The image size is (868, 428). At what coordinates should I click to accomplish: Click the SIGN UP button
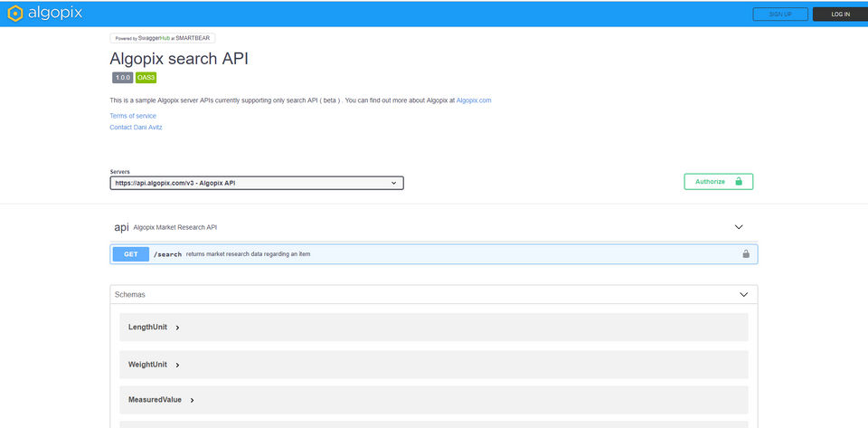coord(780,14)
